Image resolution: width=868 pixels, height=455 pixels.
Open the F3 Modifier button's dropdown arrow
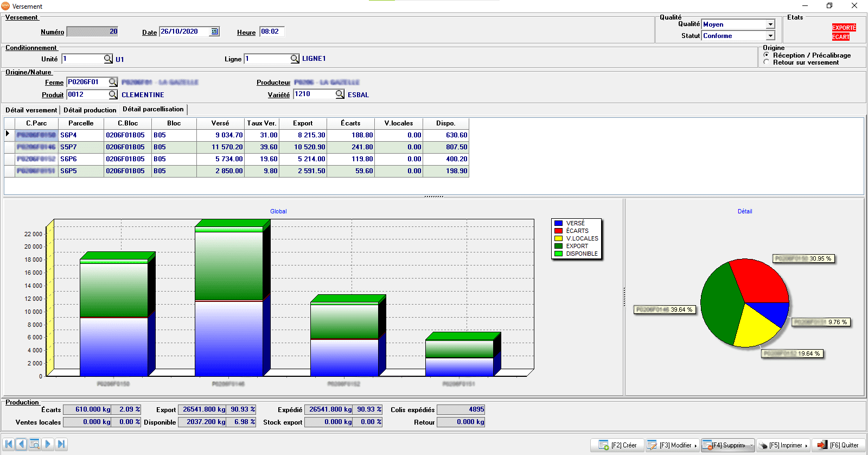(x=695, y=446)
